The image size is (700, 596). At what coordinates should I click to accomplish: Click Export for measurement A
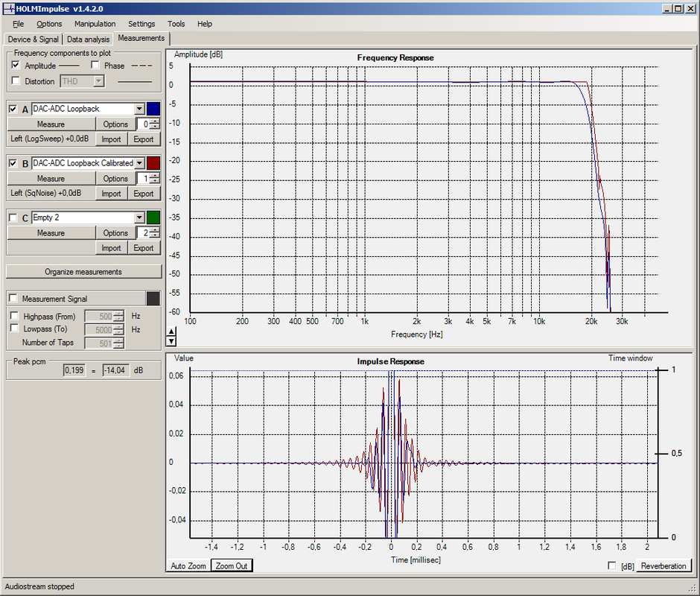(x=144, y=139)
